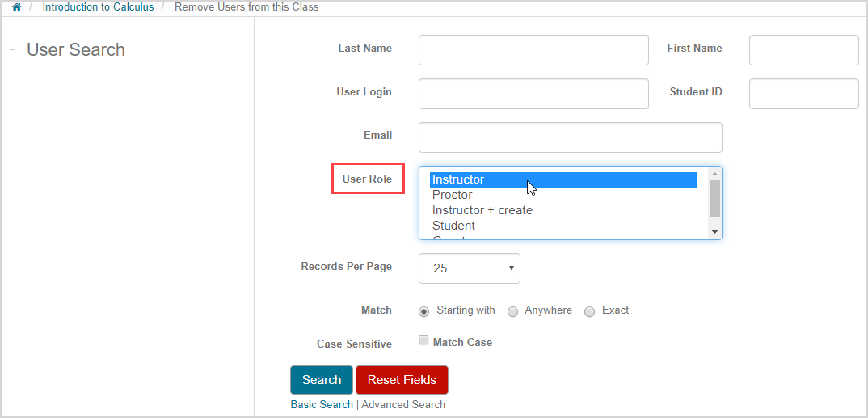This screenshot has width=868, height=418.
Task: Click the Student ID text box
Action: point(803,94)
